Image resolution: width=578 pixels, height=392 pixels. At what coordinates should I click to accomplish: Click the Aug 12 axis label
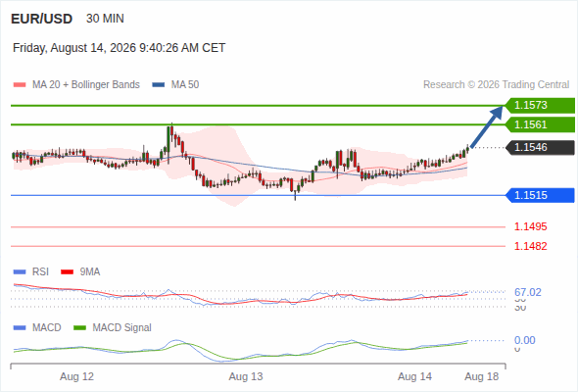[x=77, y=377]
